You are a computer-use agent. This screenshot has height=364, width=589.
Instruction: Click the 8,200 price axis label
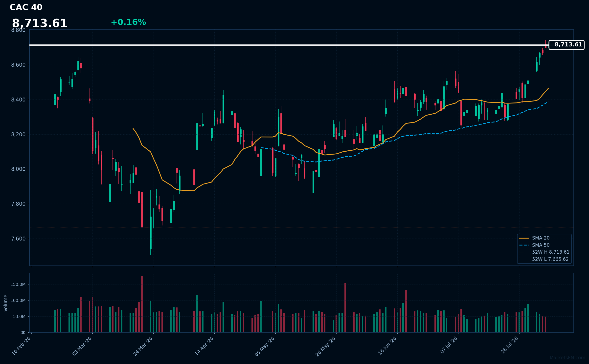[18, 135]
